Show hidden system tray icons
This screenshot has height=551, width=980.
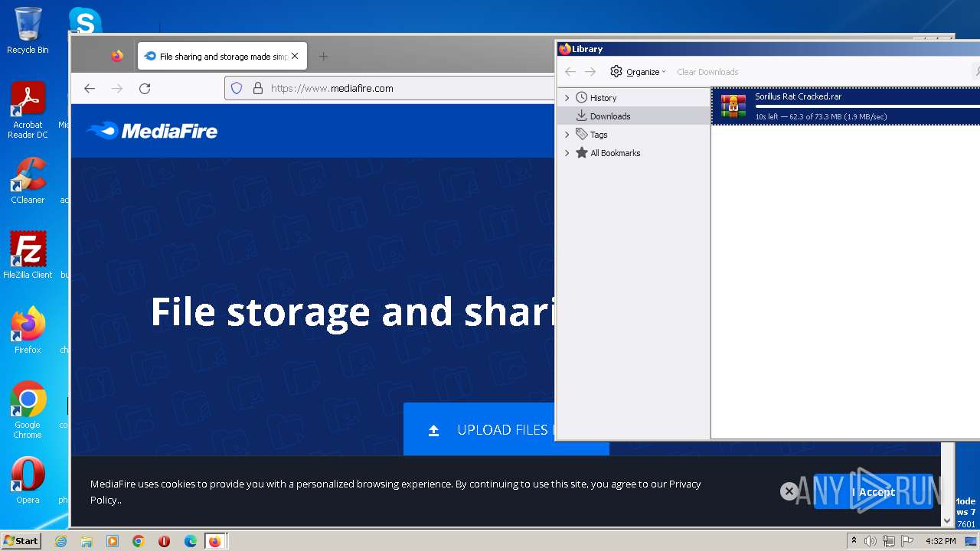click(854, 541)
